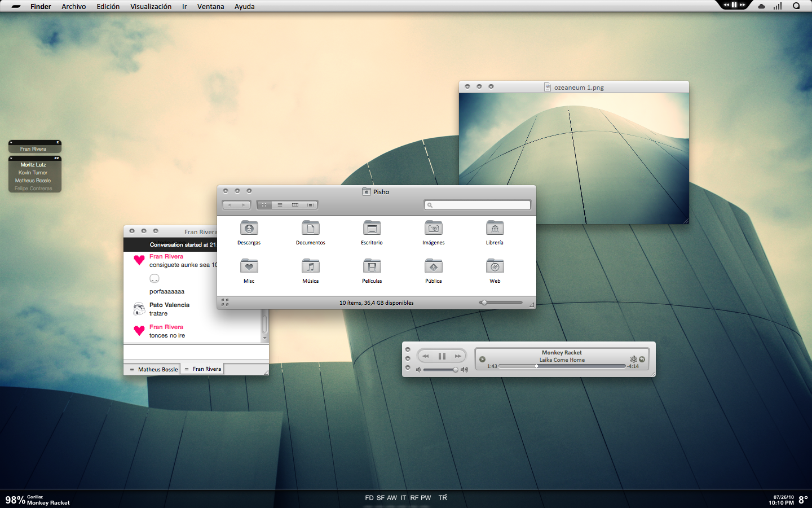This screenshot has height=508, width=812.
Task: Click Pato Valencia's stormtrooper avatar
Action: (x=139, y=309)
